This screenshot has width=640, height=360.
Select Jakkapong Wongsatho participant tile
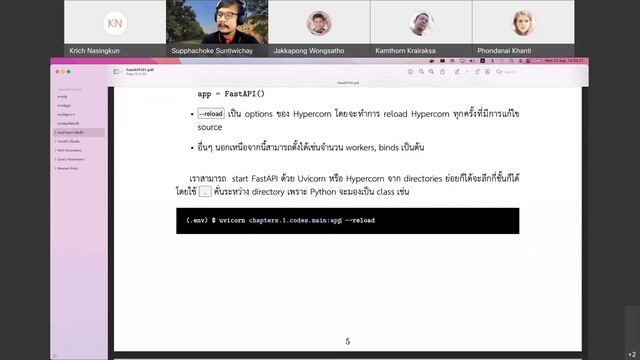[319, 28]
